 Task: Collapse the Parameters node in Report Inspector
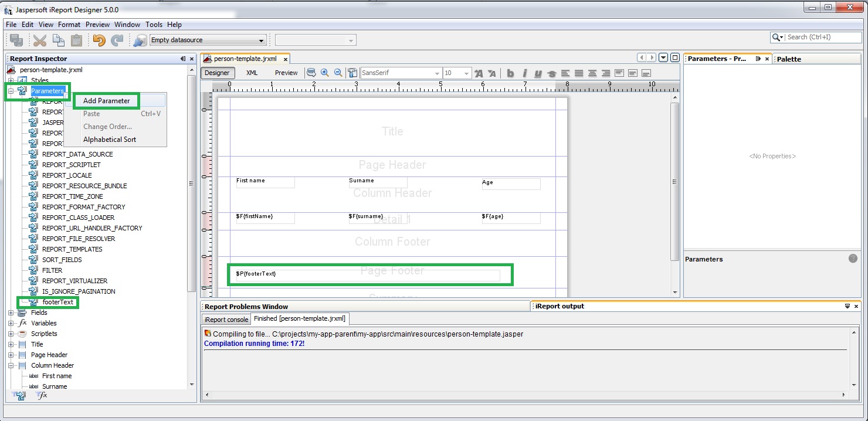[x=9, y=91]
